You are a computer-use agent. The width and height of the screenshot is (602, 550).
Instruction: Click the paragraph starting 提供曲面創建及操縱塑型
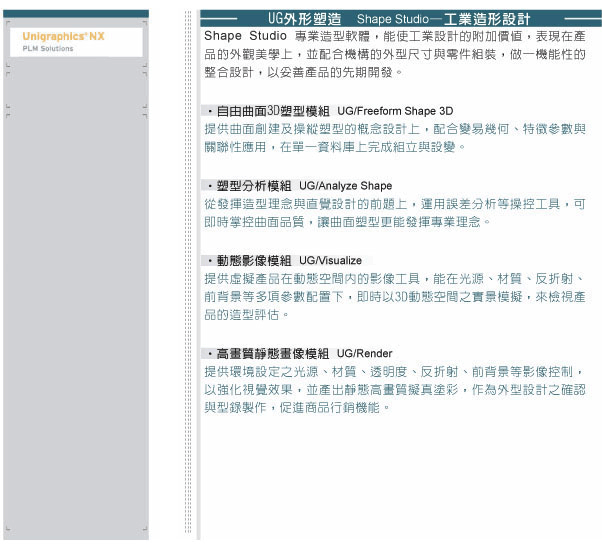tap(395, 138)
